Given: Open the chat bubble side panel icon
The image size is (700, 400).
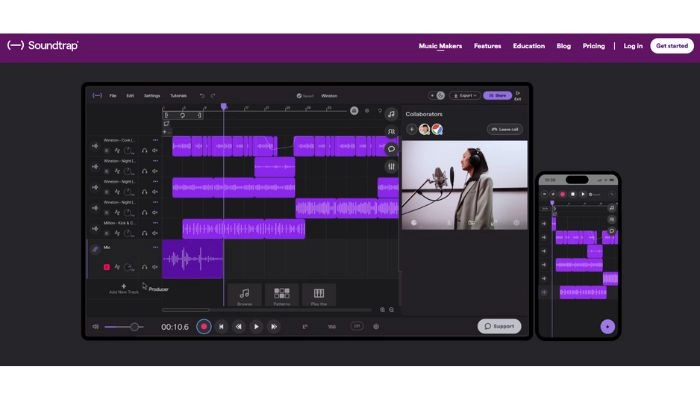Looking at the screenshot, I should coord(391,149).
